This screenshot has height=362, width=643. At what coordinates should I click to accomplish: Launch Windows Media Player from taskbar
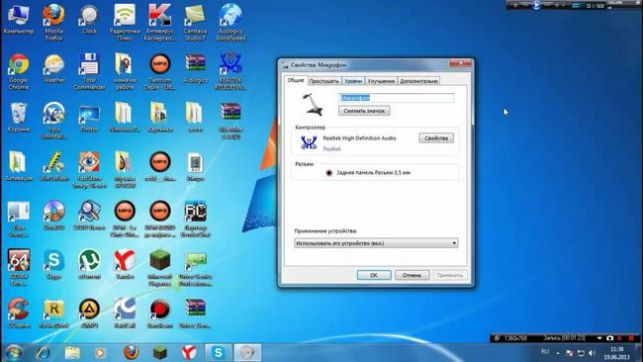100,353
